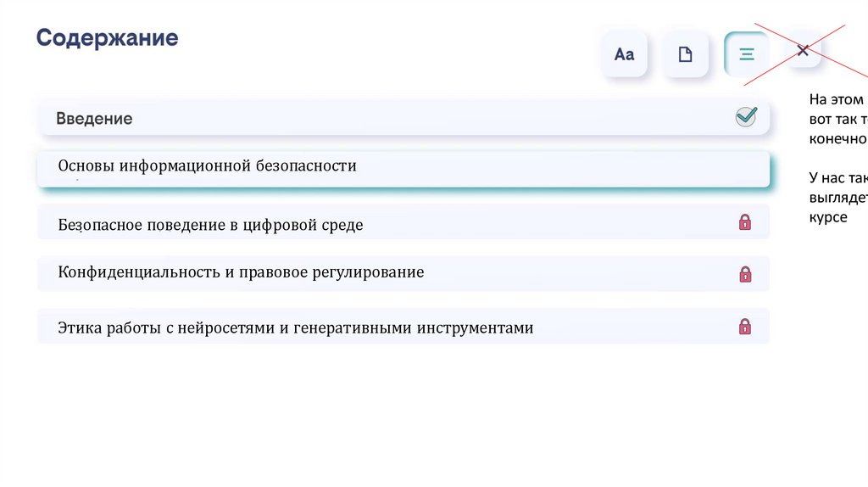The image size is (868, 487).
Task: Click the Содержание heading
Action: pyautogui.click(x=107, y=38)
